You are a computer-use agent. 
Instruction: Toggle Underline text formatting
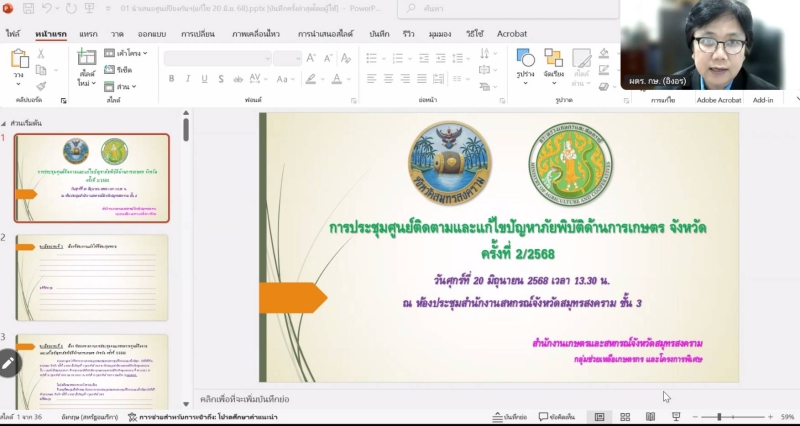click(x=203, y=79)
